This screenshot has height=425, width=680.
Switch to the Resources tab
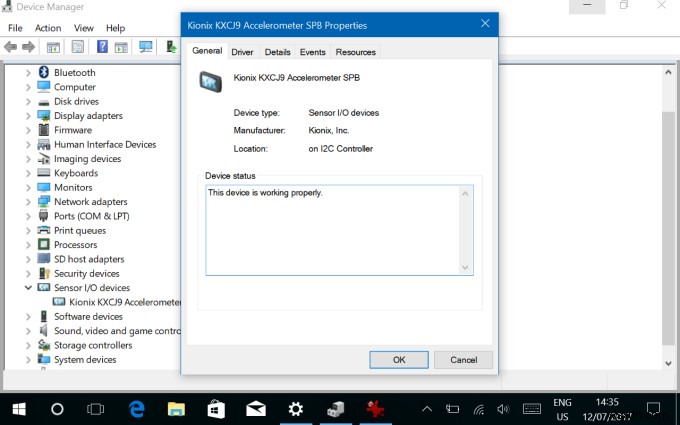(x=356, y=52)
